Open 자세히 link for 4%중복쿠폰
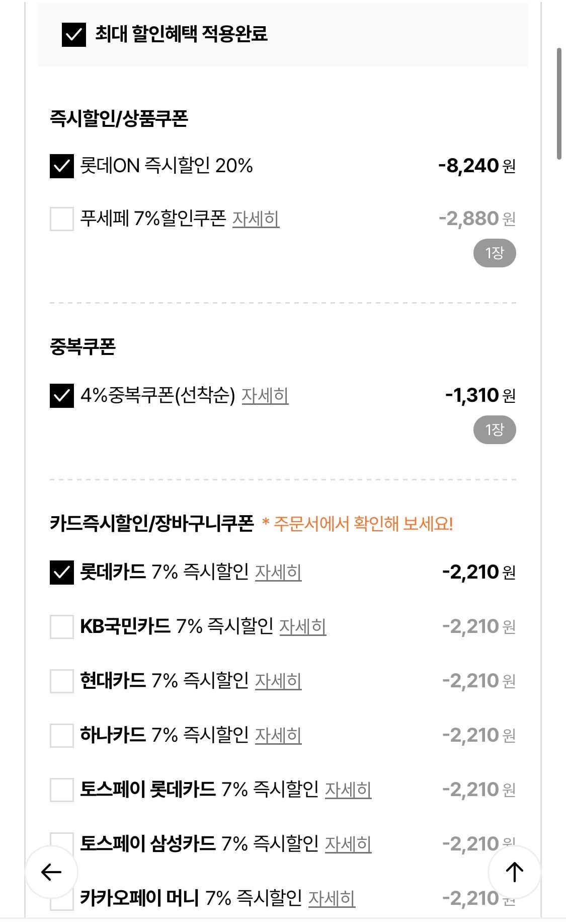 pos(265,396)
